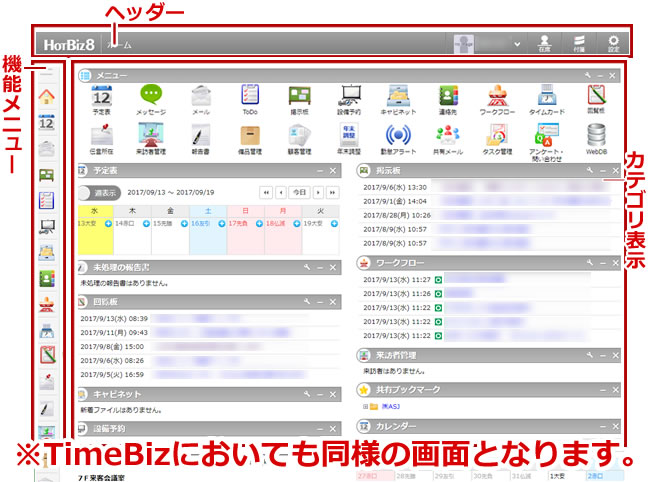
Task: Collapse the 共有ブックマーク panel with its minimize button
Action: point(603,390)
